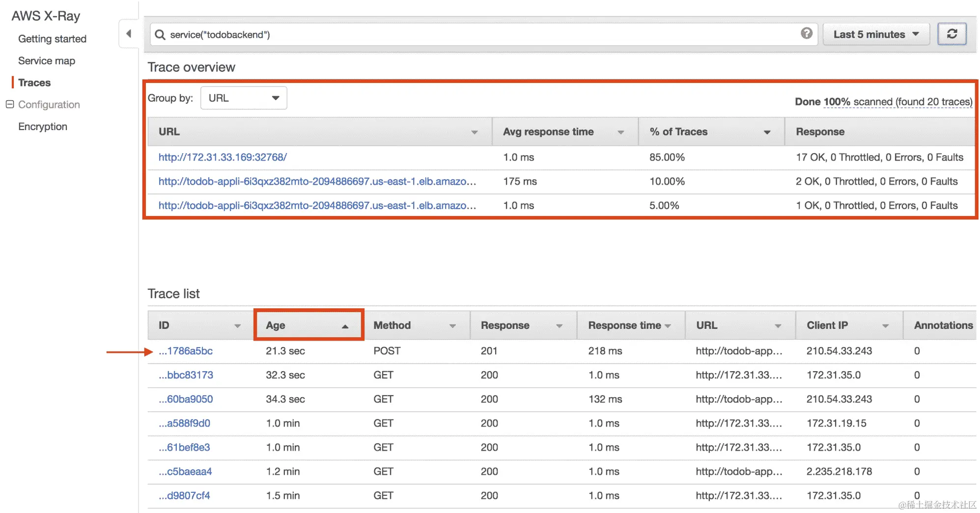This screenshot has height=513, width=980.
Task: Collapse the Configuration section toggle
Action: 10,104
